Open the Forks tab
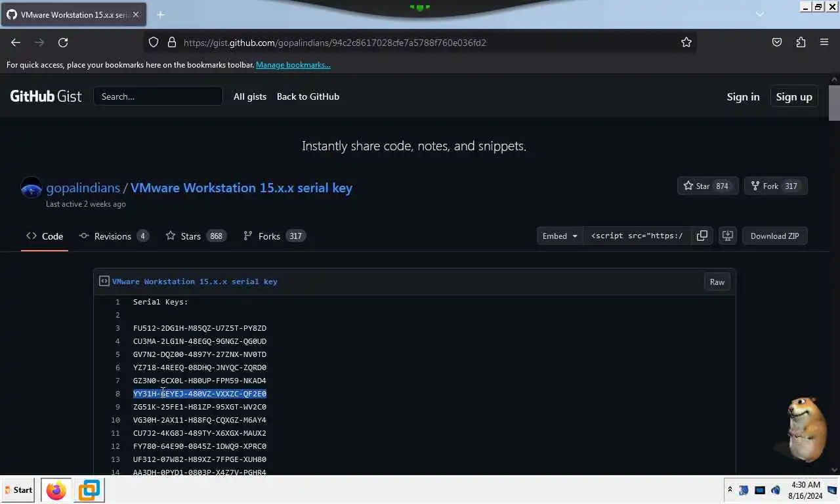This screenshot has width=840, height=504. pyautogui.click(x=274, y=236)
